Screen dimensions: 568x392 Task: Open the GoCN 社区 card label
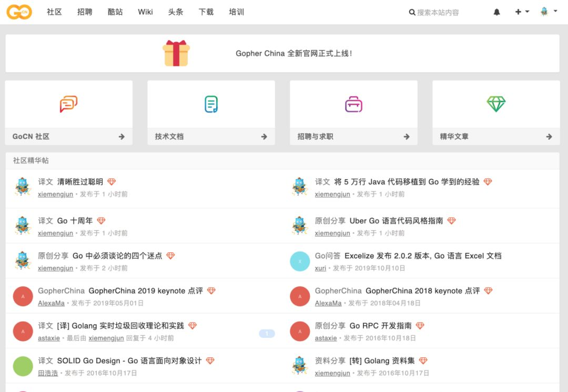(x=31, y=137)
